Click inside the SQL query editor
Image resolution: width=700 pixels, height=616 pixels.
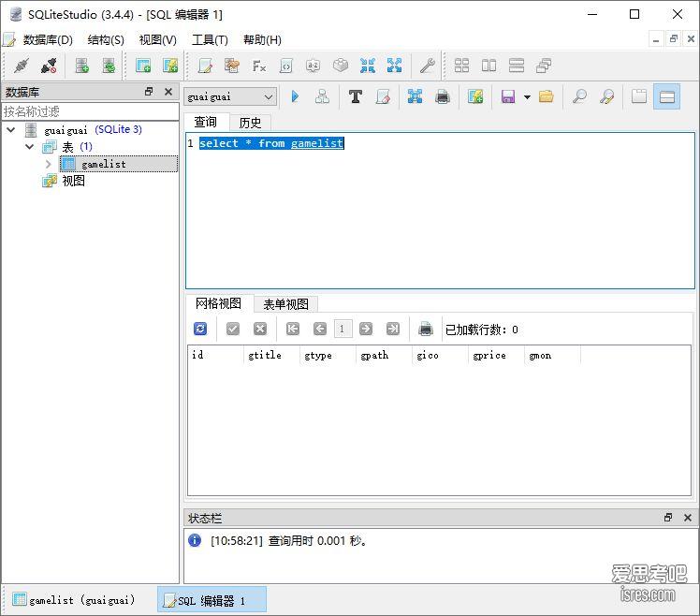[440, 211]
